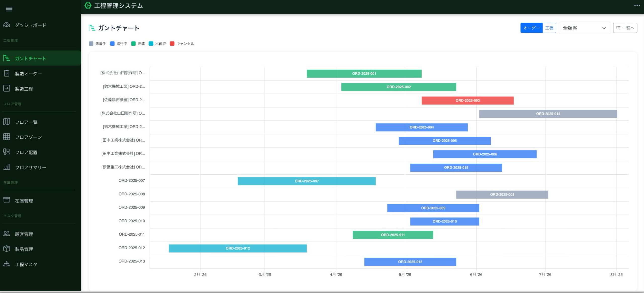Switch the view toggle to 工程
This screenshot has width=644, height=293.
point(549,28)
